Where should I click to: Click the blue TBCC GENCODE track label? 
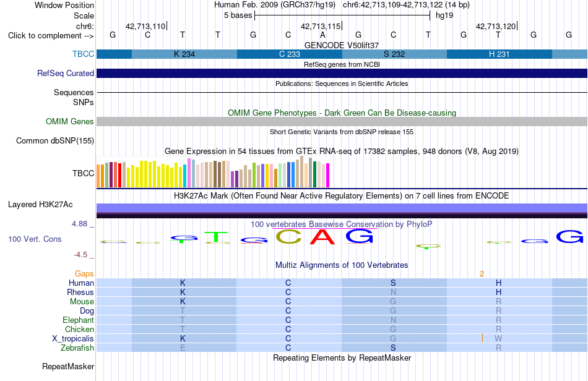point(84,54)
